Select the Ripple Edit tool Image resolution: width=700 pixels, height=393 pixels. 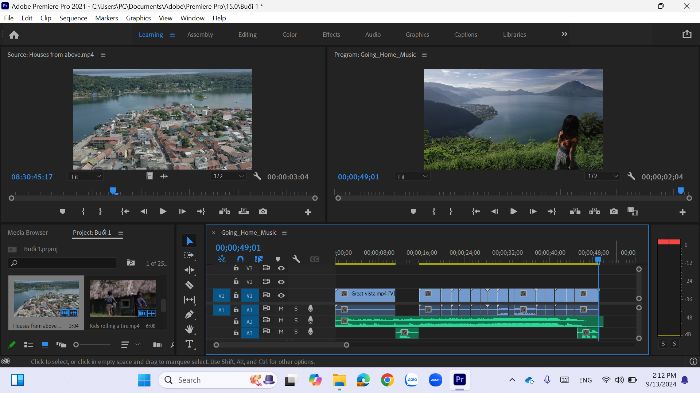pyautogui.click(x=189, y=270)
